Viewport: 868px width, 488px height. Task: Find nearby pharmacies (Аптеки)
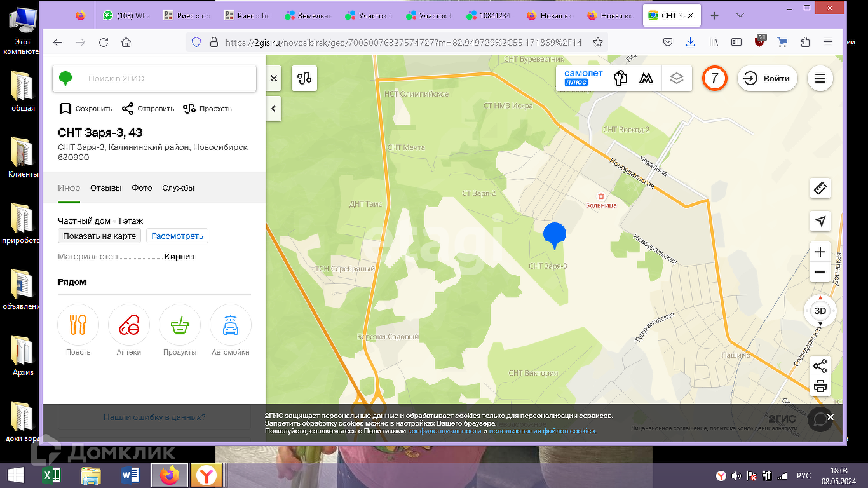(129, 330)
